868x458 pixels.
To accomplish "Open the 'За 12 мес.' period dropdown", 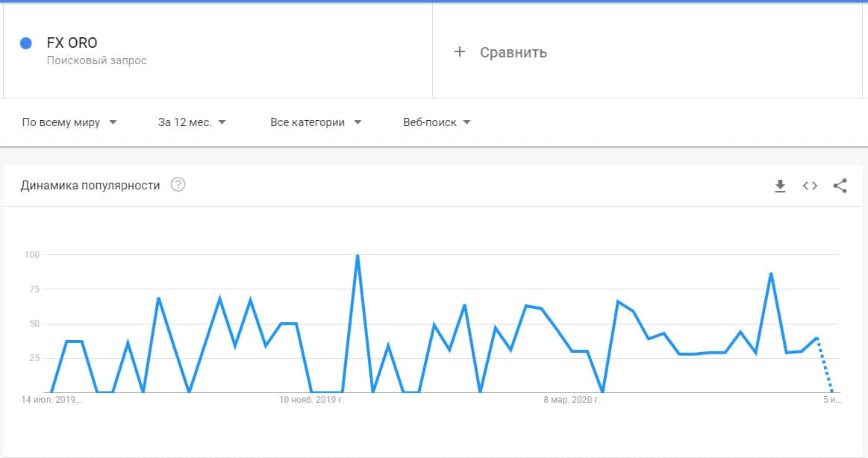I will pos(192,122).
